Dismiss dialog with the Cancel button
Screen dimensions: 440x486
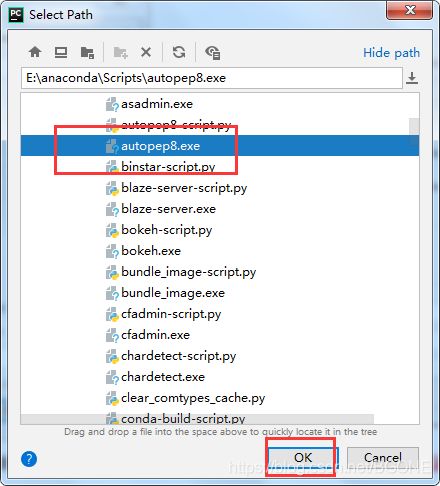(383, 457)
